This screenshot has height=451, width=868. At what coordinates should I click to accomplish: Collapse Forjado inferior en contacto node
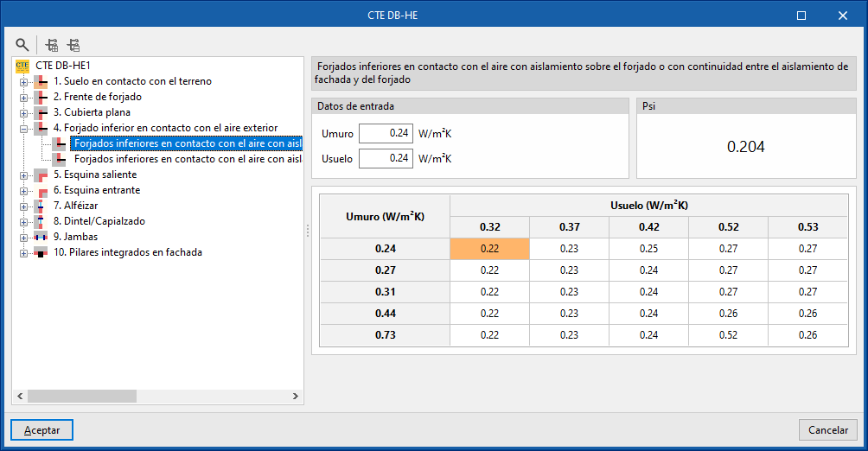(x=23, y=129)
